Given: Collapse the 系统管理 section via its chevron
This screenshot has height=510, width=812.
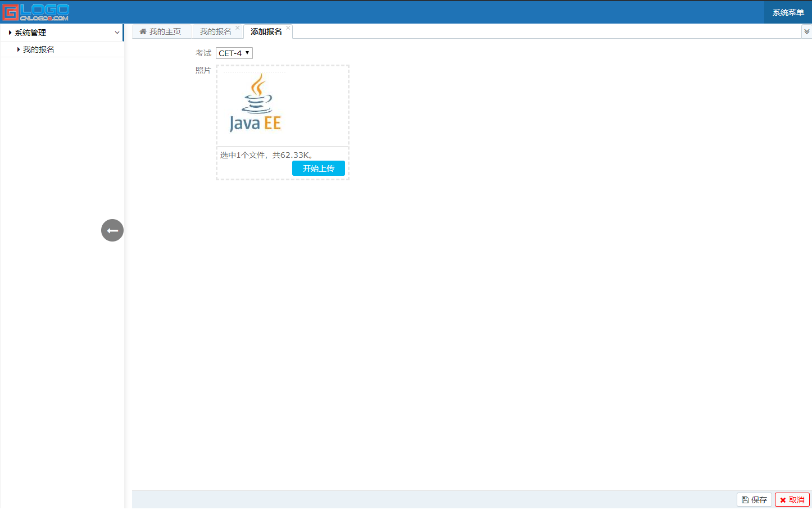Looking at the screenshot, I should pos(116,32).
